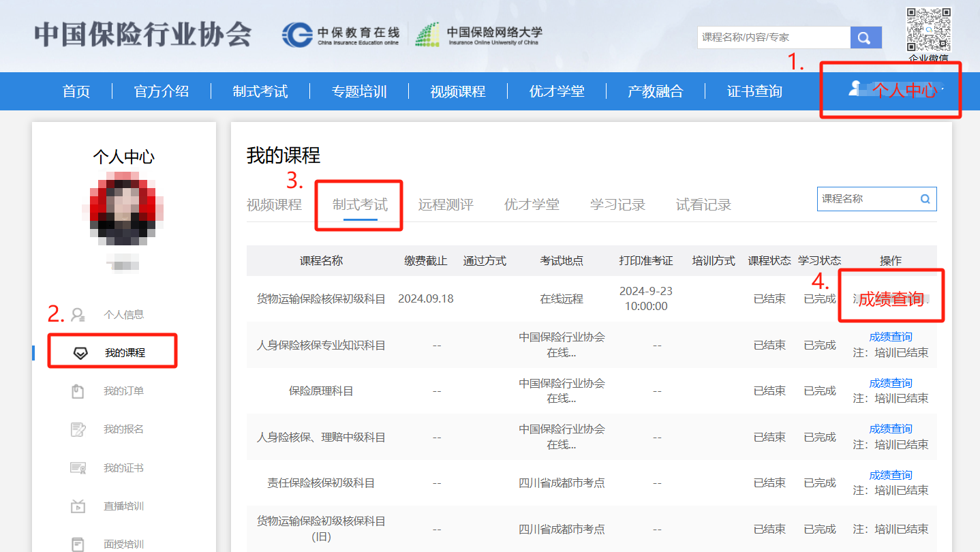The height and width of the screenshot is (552, 980).
Task: Click the 我的订单 sidebar icon
Action: 78,391
